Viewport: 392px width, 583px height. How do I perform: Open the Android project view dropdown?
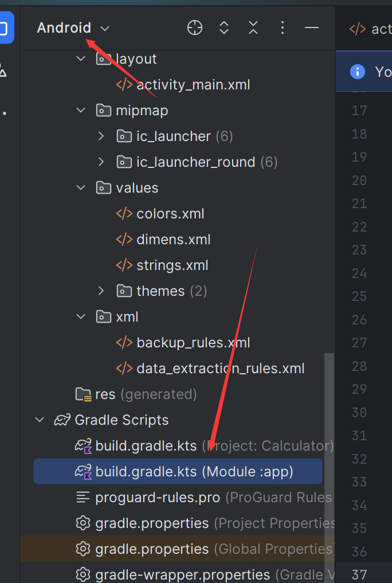pyautogui.click(x=73, y=28)
